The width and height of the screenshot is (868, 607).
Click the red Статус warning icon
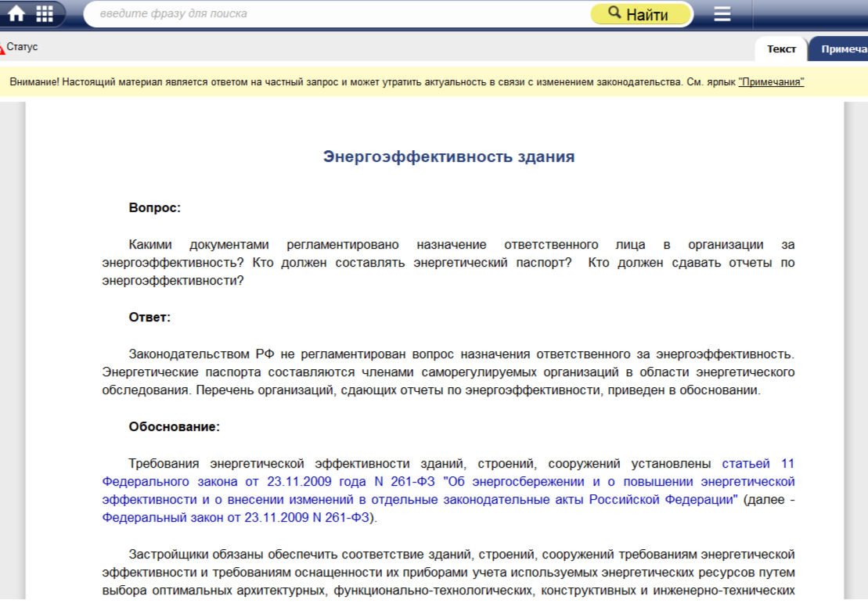2,49
